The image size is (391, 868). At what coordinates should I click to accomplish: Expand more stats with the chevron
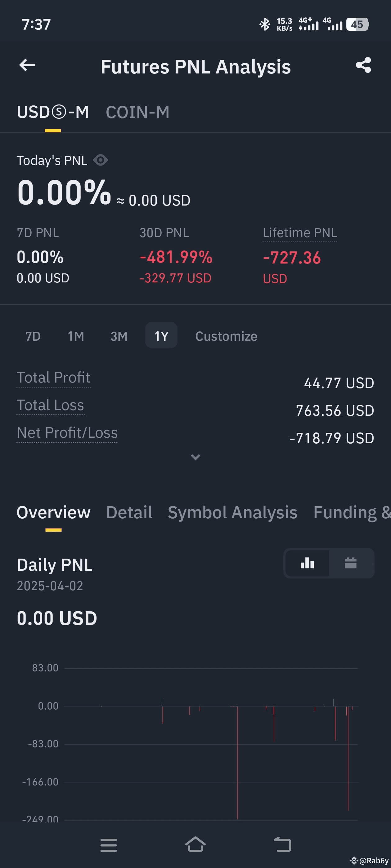[196, 457]
